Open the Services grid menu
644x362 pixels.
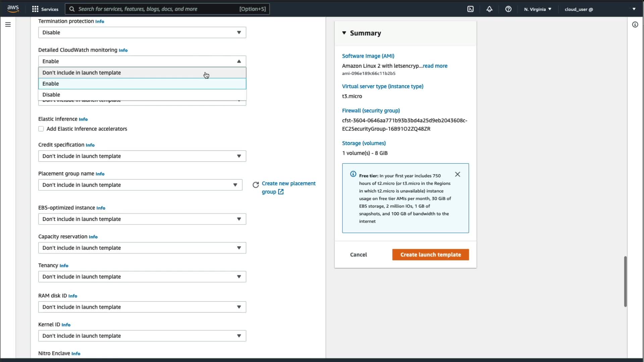(35, 9)
